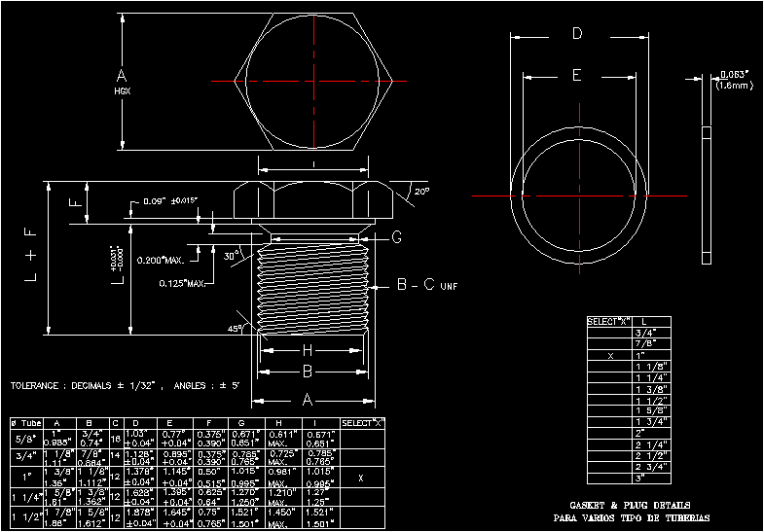Click the E dimension label above the gasket
The height and width of the screenshot is (532, 764).
pyautogui.click(x=576, y=75)
